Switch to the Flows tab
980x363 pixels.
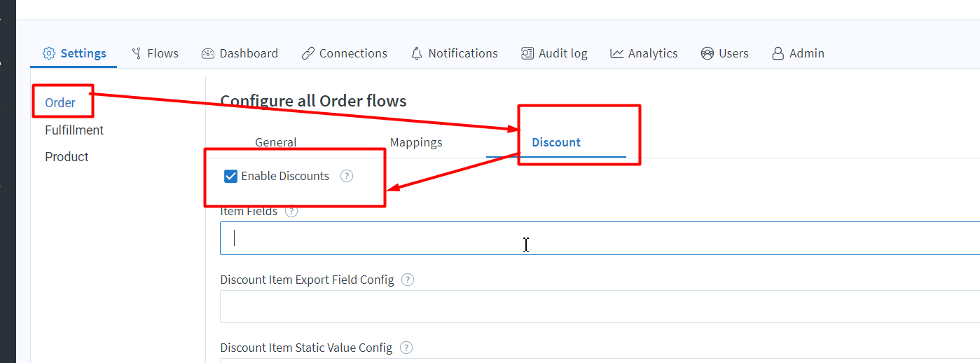[155, 53]
